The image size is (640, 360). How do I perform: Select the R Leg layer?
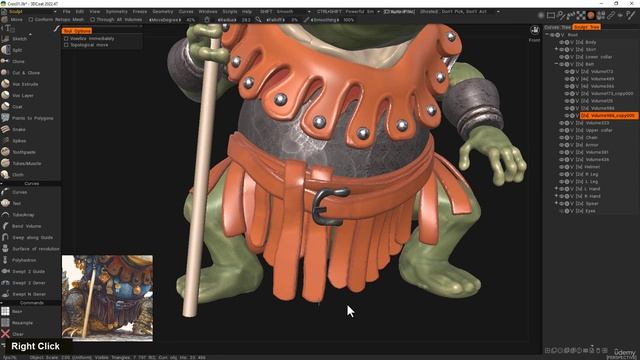591,174
